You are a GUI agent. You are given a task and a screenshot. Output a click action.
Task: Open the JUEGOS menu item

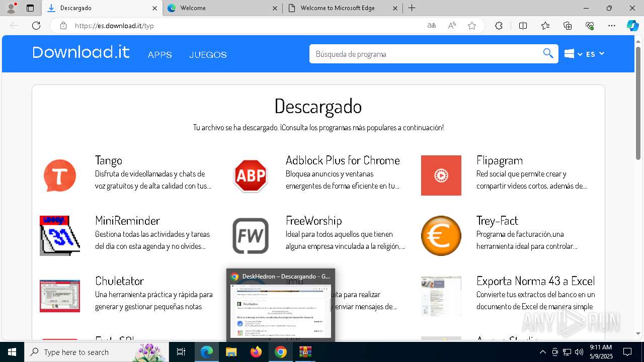point(208,55)
